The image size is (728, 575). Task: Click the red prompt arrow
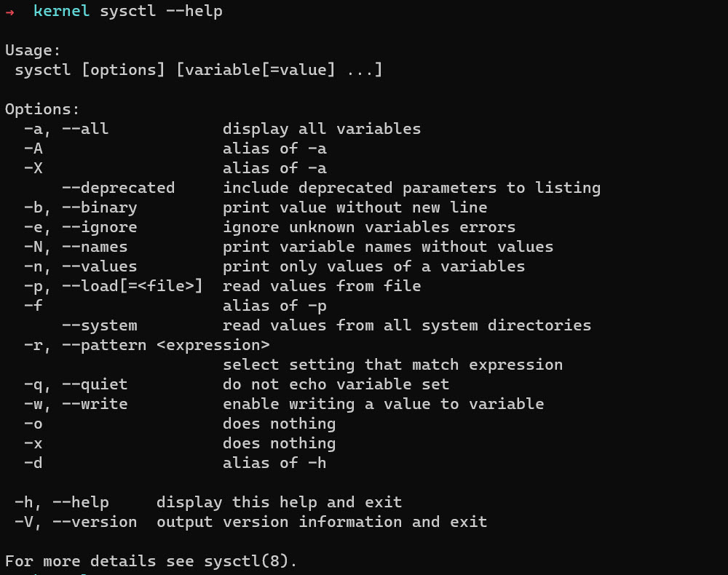[9, 12]
